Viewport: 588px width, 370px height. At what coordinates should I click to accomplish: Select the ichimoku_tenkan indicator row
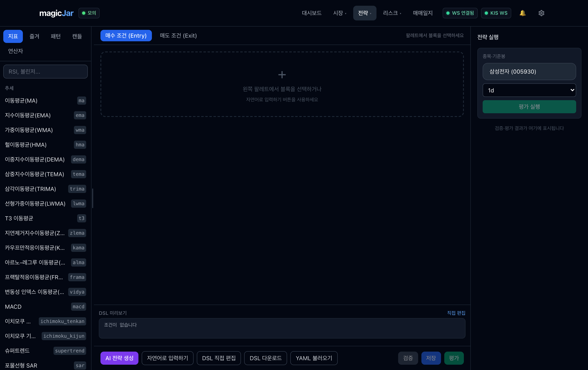[45, 321]
